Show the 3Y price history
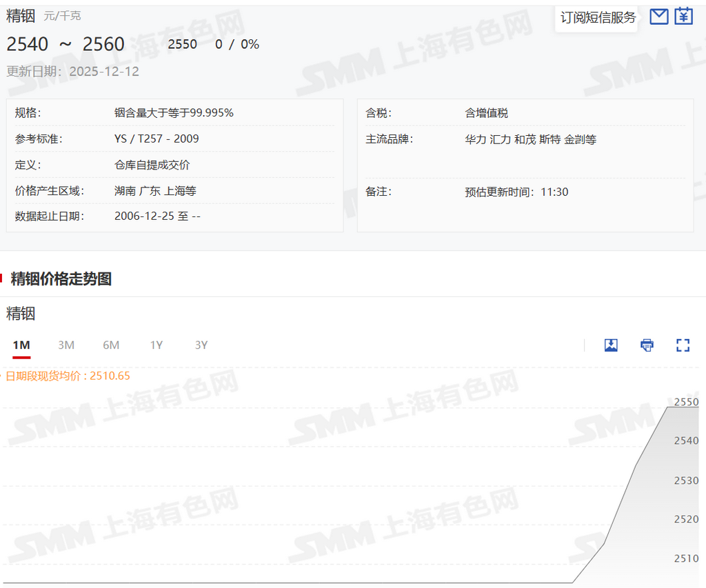This screenshot has height=588, width=706. coord(201,345)
